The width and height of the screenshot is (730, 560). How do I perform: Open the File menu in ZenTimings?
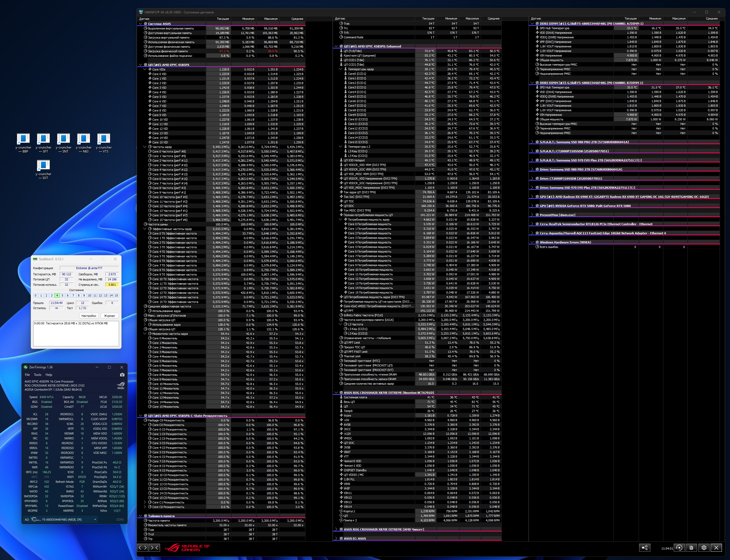(x=27, y=375)
